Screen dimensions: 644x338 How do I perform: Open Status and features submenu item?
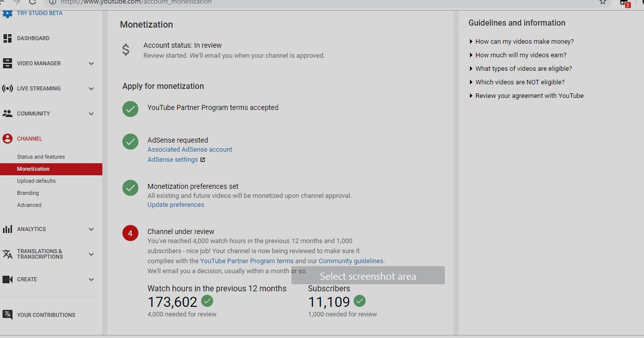(x=41, y=157)
